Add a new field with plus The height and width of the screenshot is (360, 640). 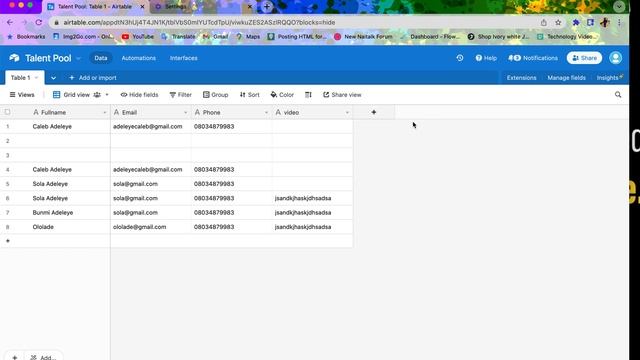(373, 112)
